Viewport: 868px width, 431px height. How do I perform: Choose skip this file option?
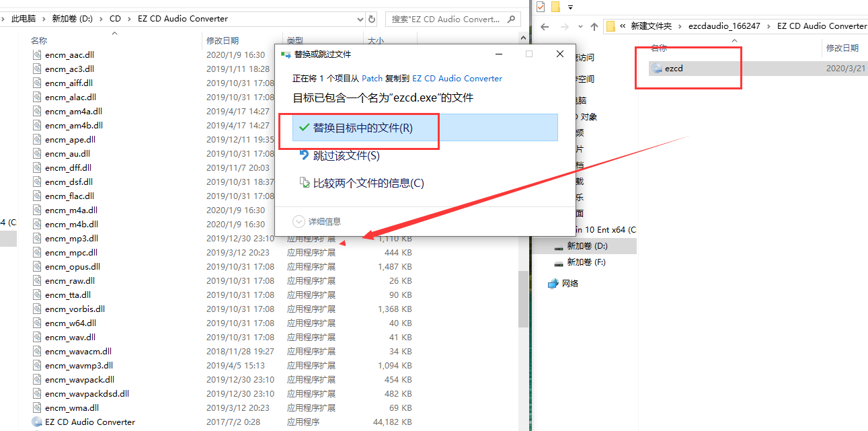point(340,155)
